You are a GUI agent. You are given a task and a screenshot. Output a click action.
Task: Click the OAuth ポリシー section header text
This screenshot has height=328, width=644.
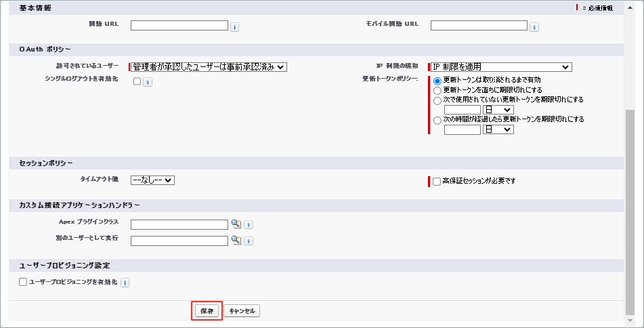pyautogui.click(x=45, y=49)
